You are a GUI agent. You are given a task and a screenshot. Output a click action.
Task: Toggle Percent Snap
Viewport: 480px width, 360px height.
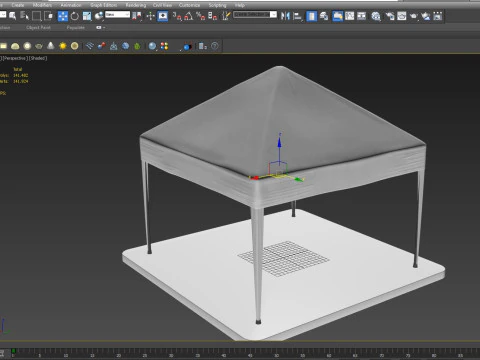coord(201,16)
